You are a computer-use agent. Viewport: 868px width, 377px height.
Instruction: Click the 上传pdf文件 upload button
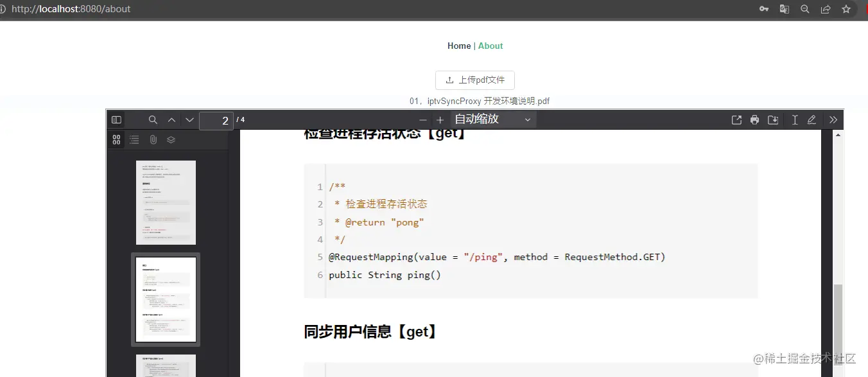click(475, 80)
